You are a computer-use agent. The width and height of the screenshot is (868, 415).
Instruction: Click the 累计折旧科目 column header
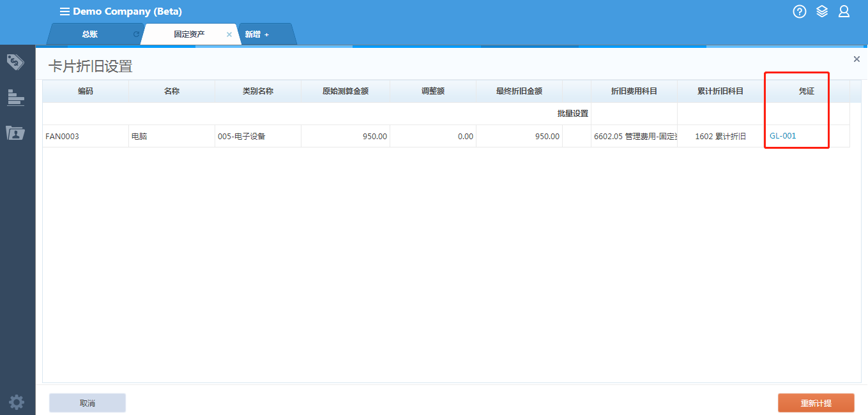click(720, 91)
